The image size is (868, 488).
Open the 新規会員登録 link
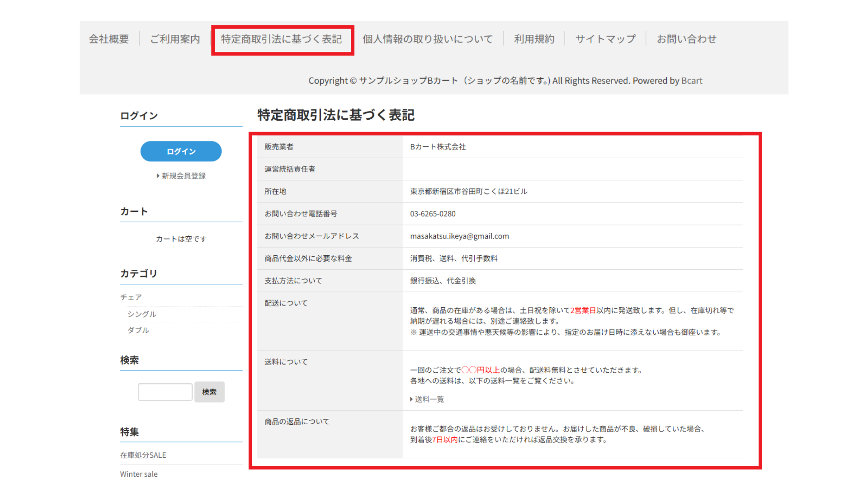pyautogui.click(x=184, y=176)
